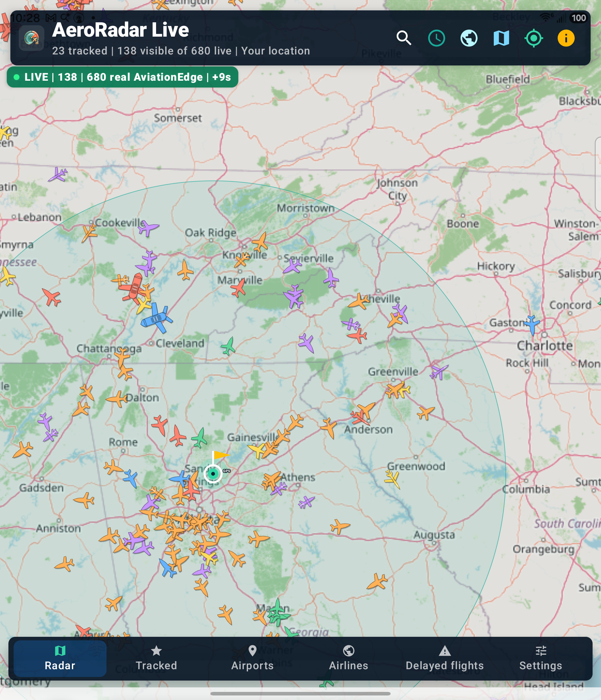
Task: Select the green airplane north of the GPS marker
Action: pyautogui.click(x=200, y=438)
